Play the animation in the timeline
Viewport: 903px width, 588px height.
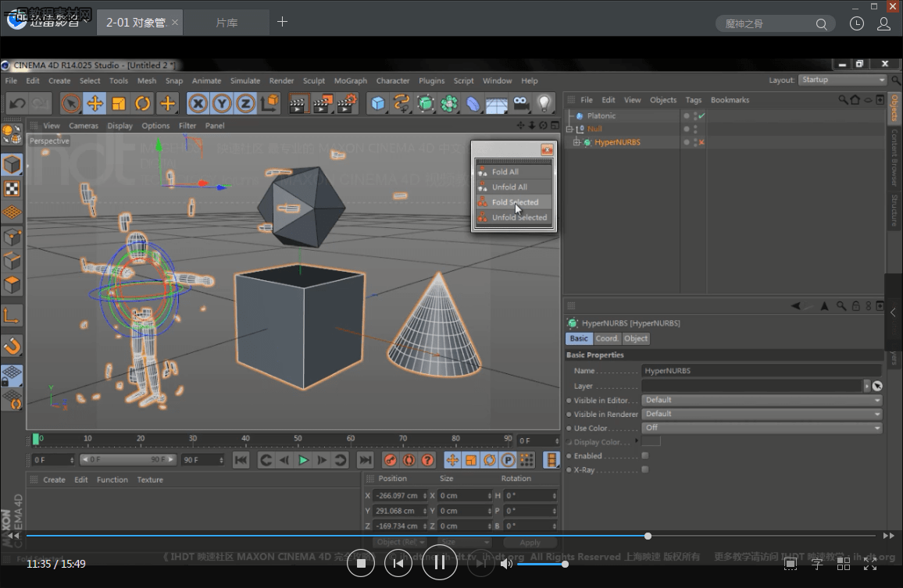coord(303,460)
